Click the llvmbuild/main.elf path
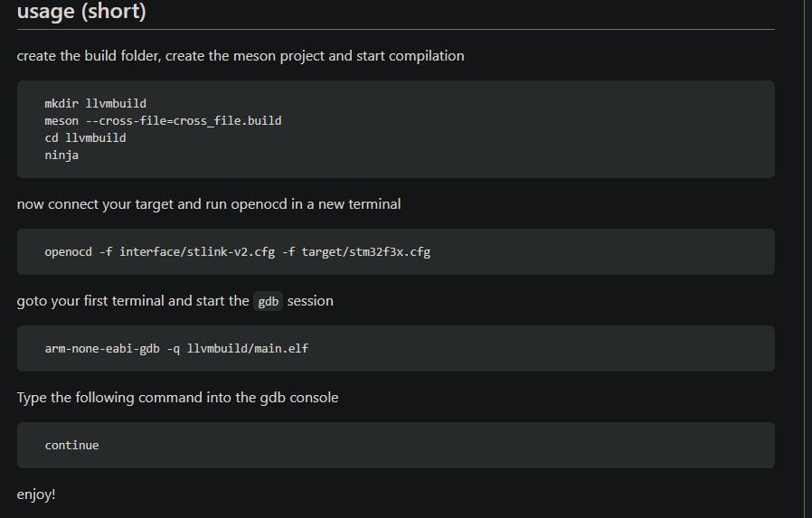The width and height of the screenshot is (812, 518). click(x=248, y=349)
